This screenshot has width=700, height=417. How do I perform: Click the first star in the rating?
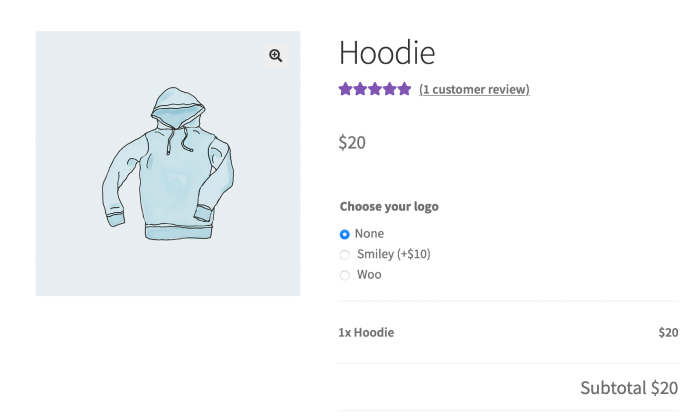tap(345, 89)
